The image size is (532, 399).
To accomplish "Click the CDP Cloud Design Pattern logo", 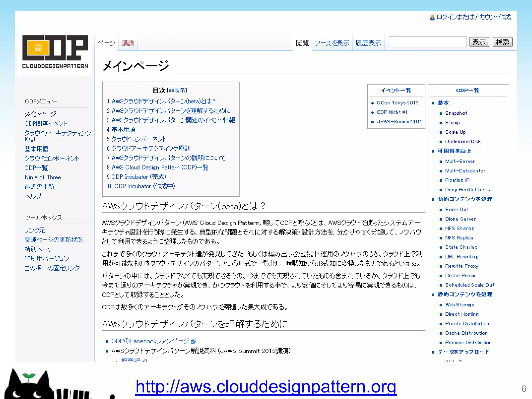I will pos(55,52).
